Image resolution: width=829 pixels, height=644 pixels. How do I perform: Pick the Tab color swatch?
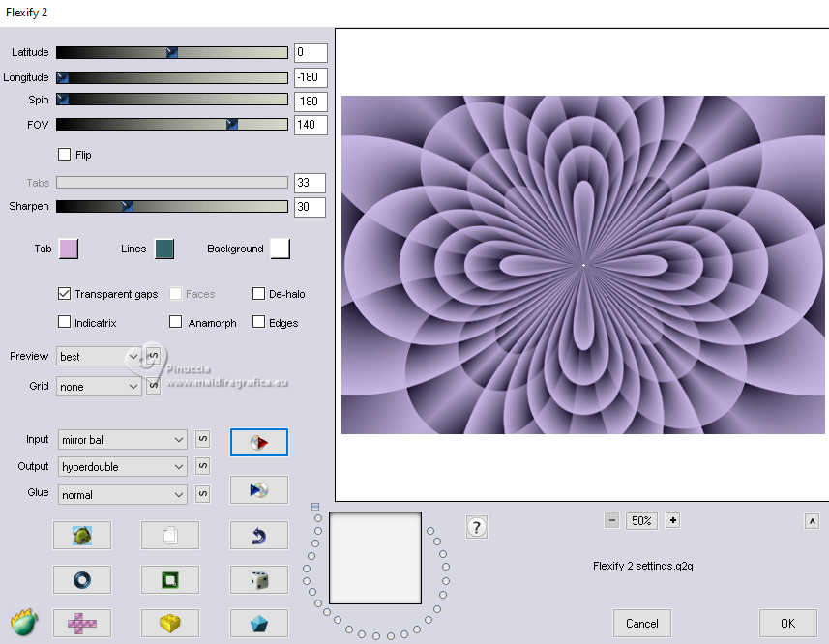click(x=69, y=249)
